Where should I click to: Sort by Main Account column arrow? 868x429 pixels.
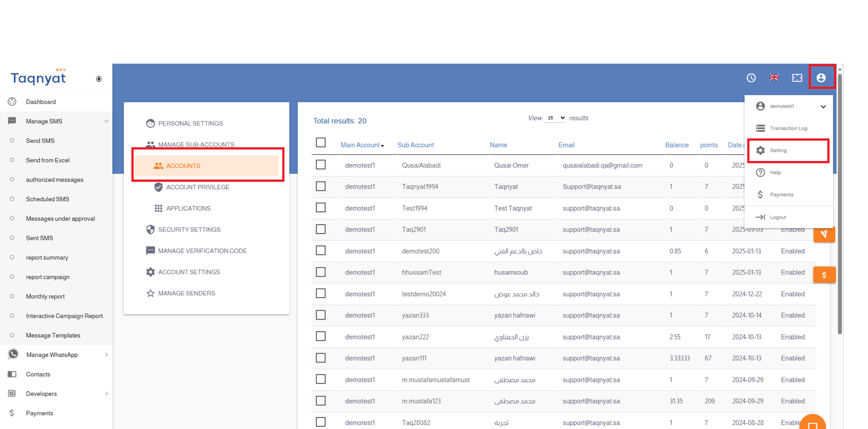pos(382,146)
